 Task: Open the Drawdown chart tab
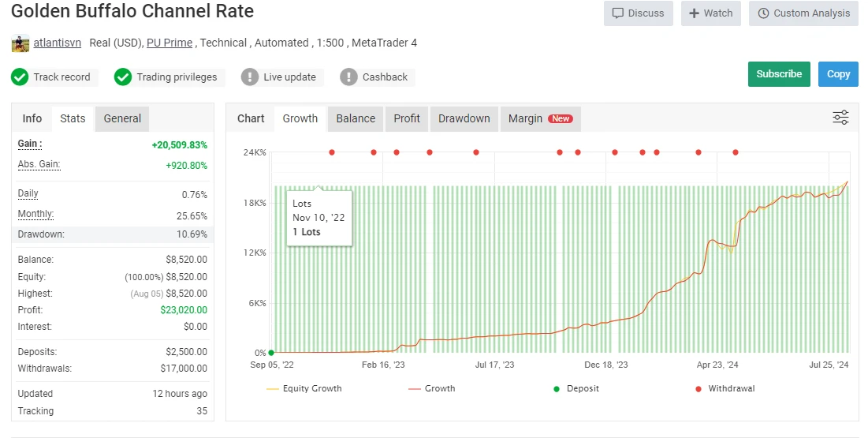pyautogui.click(x=464, y=118)
